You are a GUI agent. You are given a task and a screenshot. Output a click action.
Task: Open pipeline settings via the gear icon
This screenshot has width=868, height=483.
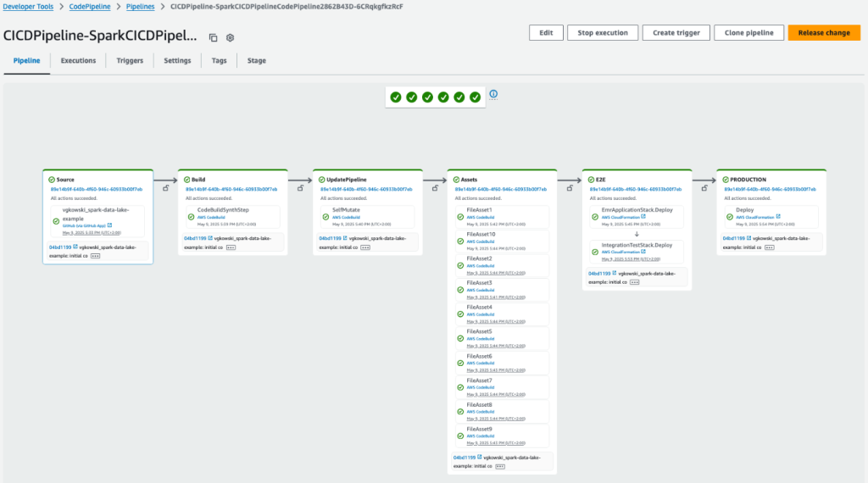230,37
